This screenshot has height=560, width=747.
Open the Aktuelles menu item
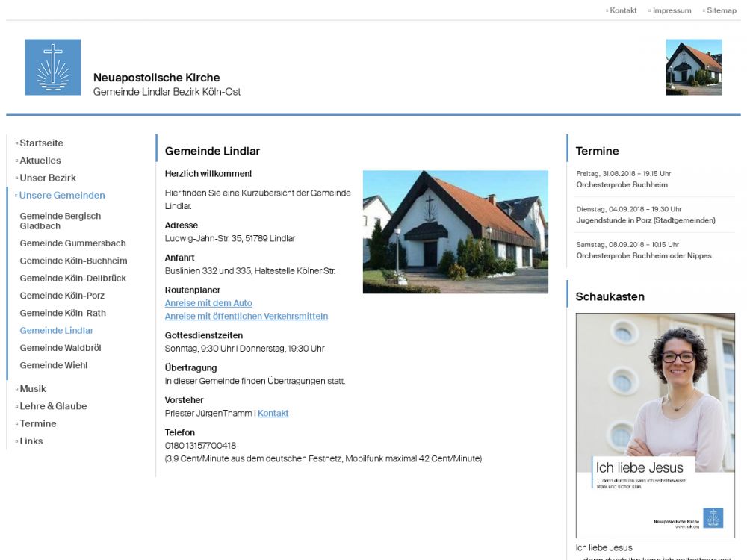click(40, 161)
